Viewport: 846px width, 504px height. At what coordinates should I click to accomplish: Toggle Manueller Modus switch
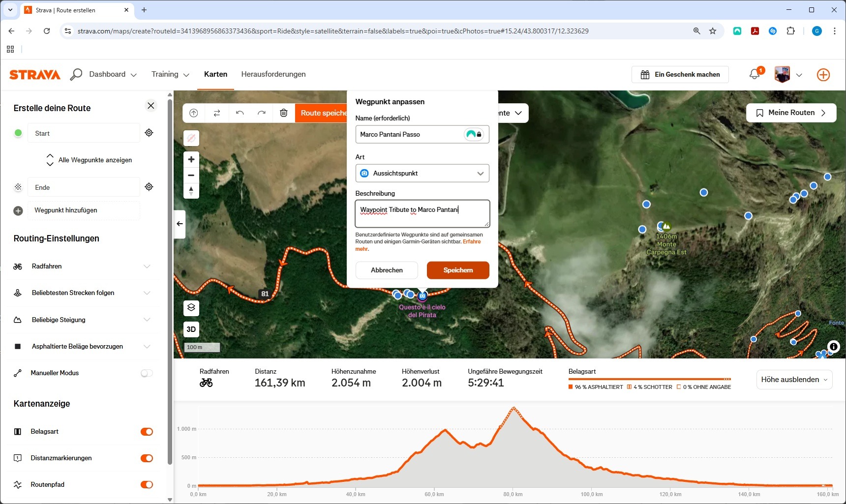(147, 373)
